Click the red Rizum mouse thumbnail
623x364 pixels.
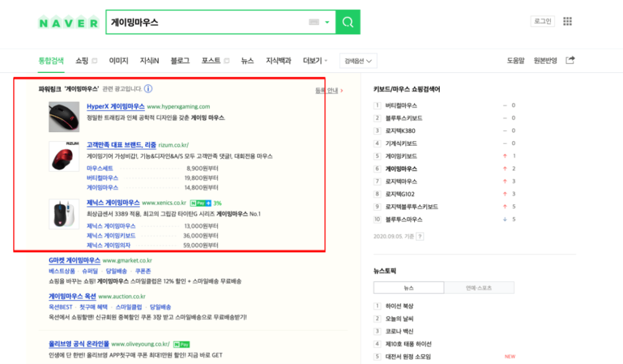pos(64,156)
